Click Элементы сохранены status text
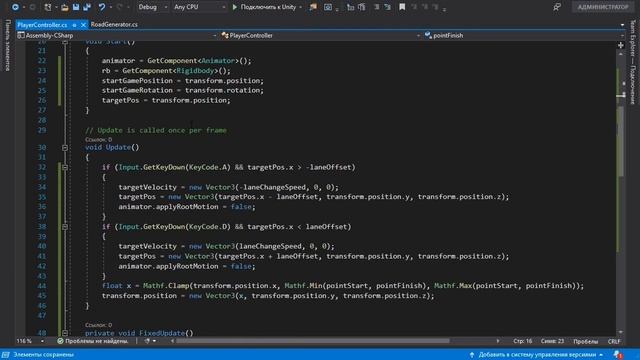Image resolution: width=640 pixels, height=360 pixels. pyautogui.click(x=43, y=355)
